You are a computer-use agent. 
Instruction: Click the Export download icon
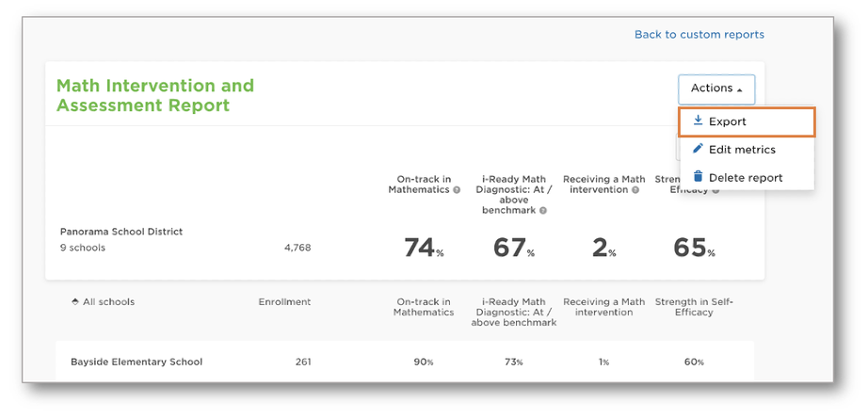pyautogui.click(x=698, y=121)
